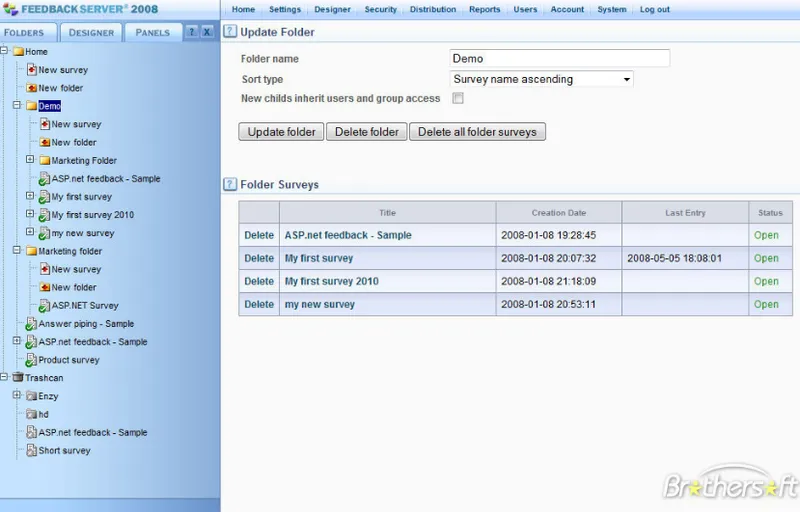800x512 pixels.
Task: Open the Account menu
Action: 567,9
